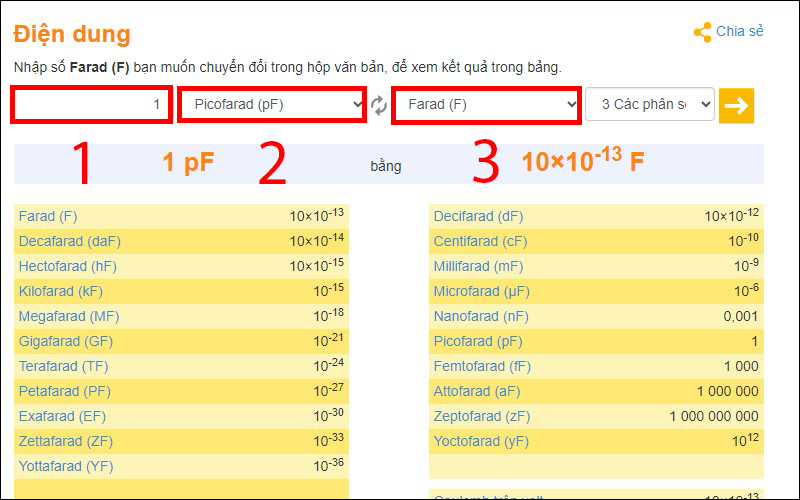Click the Chia sẻ share icon
800x500 pixels.
click(702, 32)
